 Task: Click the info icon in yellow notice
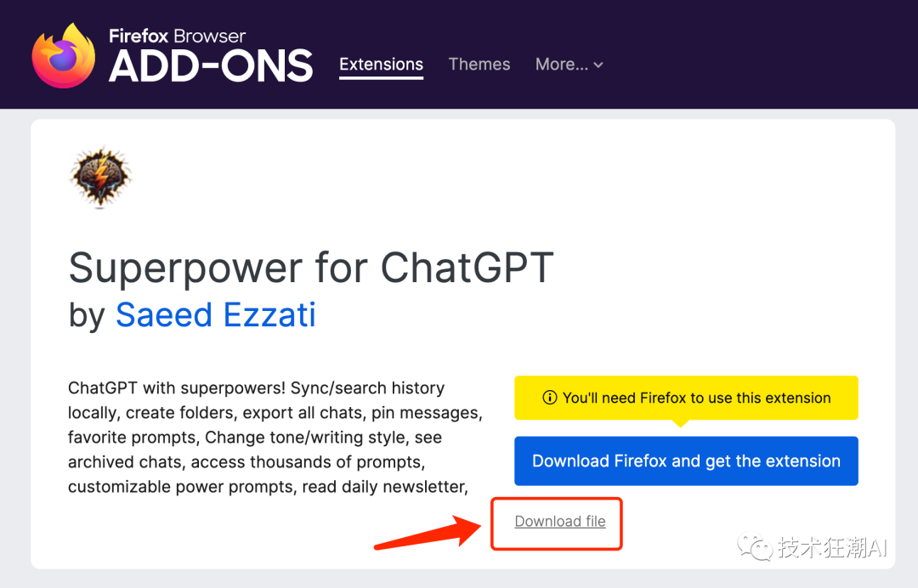click(x=549, y=398)
